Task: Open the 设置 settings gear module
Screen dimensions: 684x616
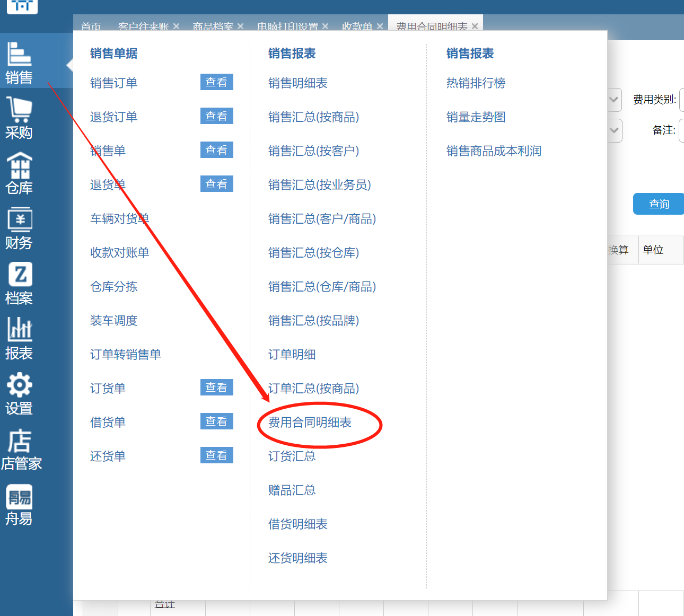Action: [19, 394]
